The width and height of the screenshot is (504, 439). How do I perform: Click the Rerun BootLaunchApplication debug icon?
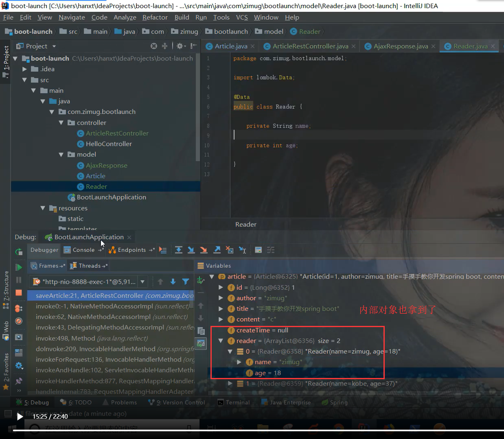click(x=19, y=251)
